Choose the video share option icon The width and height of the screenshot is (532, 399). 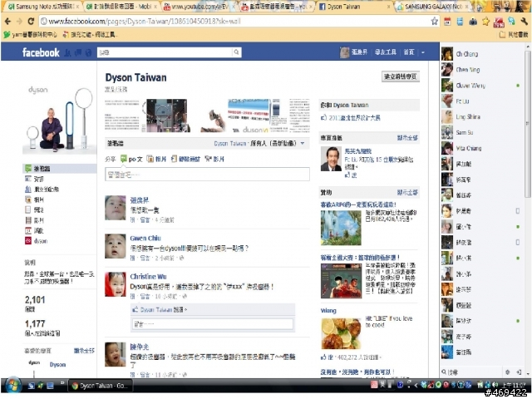(x=209, y=159)
